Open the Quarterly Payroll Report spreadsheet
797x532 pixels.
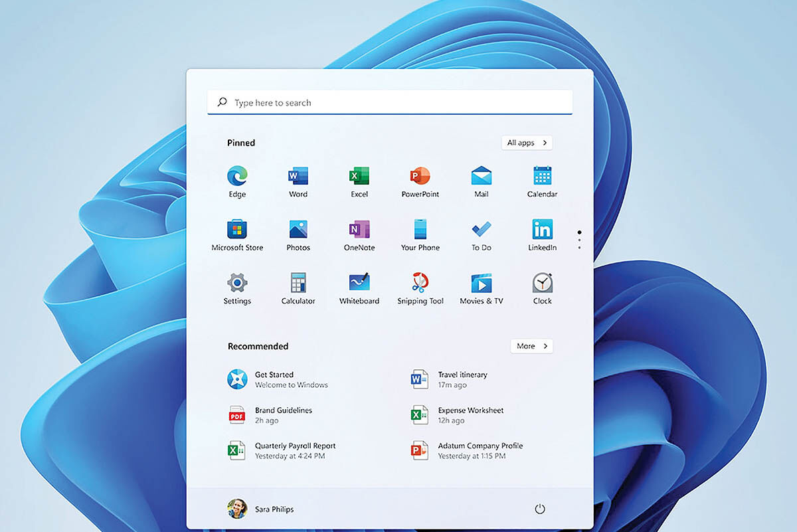[x=282, y=451]
